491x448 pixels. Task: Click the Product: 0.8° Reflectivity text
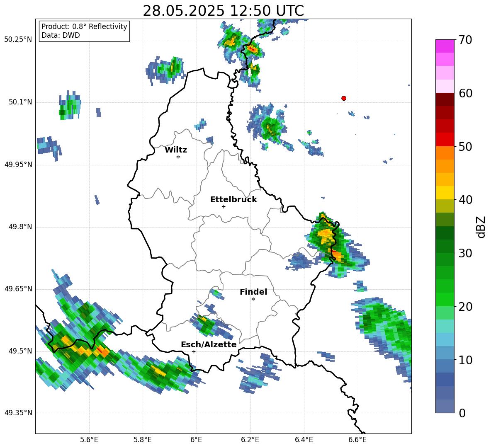[x=84, y=27]
